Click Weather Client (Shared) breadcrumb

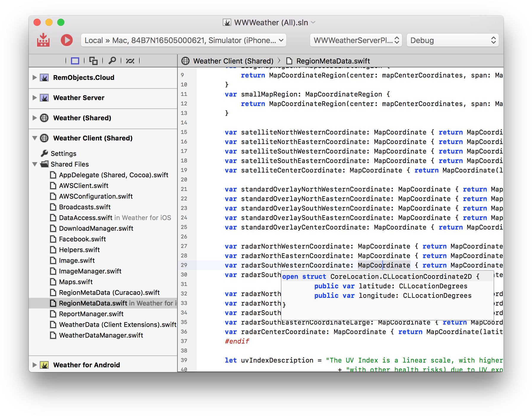click(x=233, y=61)
